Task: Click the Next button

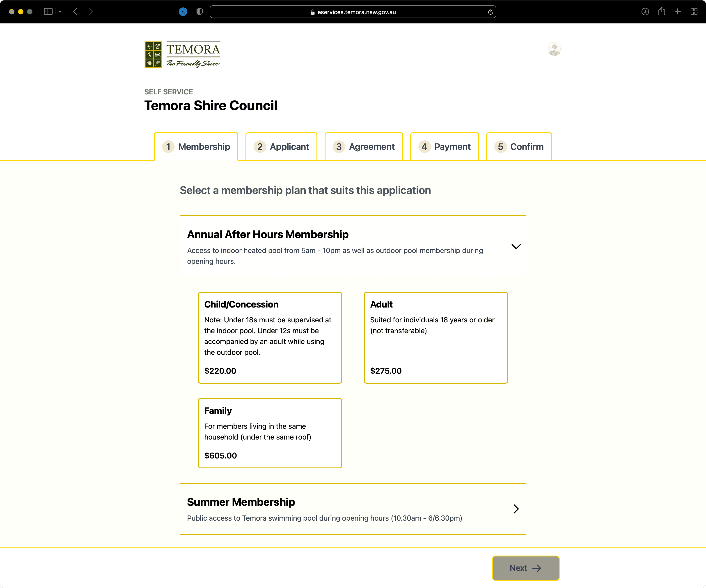Action: (x=525, y=568)
